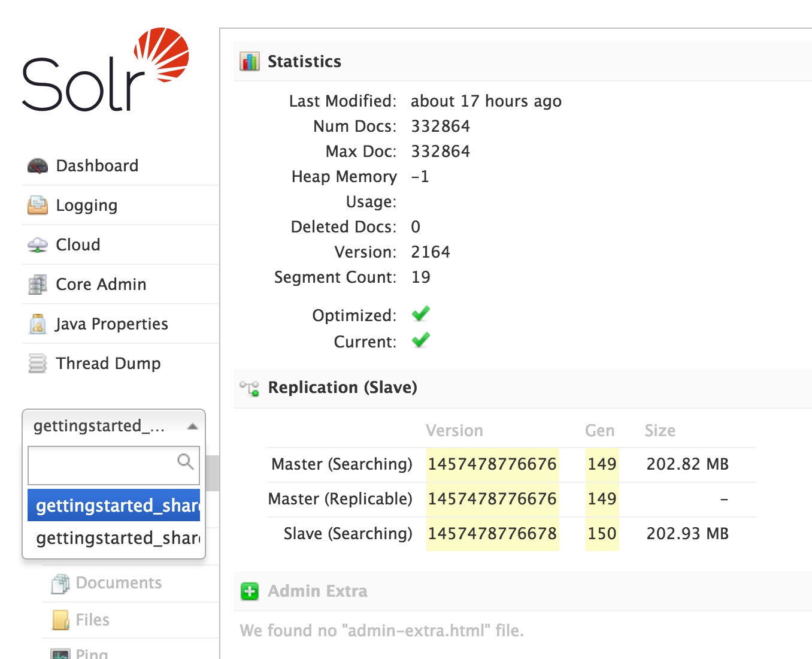812x659 pixels.
Task: Click the highlighted Slave Gen value 150
Action: (x=602, y=533)
